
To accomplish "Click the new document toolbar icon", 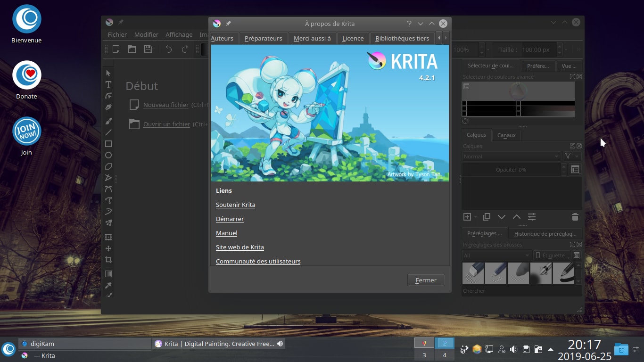I will coord(116,49).
